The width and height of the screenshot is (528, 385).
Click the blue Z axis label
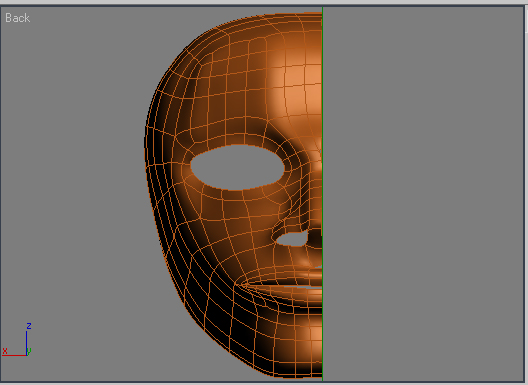click(x=29, y=326)
